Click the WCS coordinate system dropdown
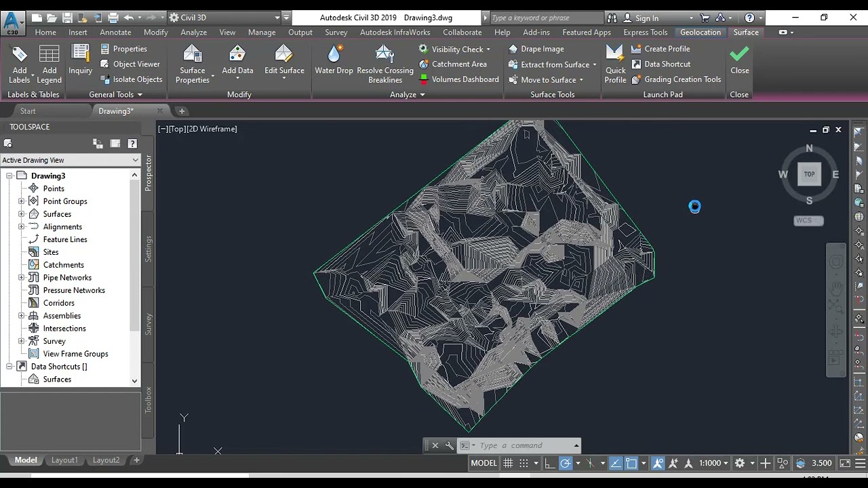The image size is (868, 488). coord(808,220)
